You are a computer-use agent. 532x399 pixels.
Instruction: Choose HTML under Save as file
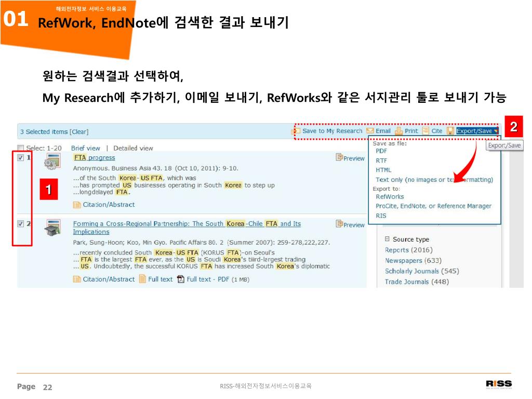click(383, 170)
